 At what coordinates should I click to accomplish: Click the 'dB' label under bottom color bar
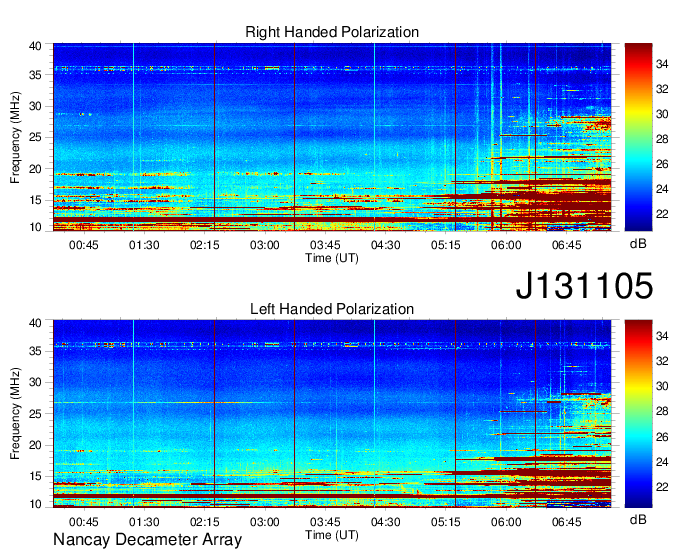pos(638,519)
